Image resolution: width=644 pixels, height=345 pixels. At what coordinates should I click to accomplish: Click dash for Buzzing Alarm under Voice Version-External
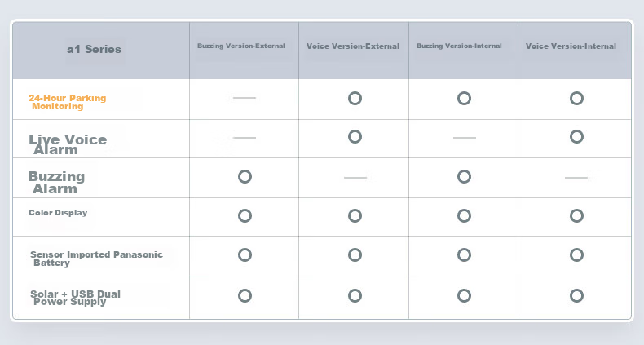click(x=355, y=178)
